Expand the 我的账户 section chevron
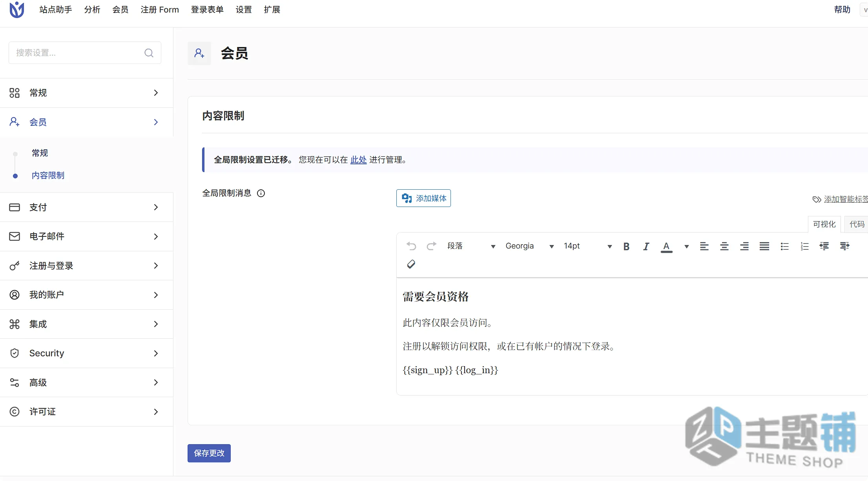Image resolution: width=868 pixels, height=481 pixels. click(x=156, y=295)
